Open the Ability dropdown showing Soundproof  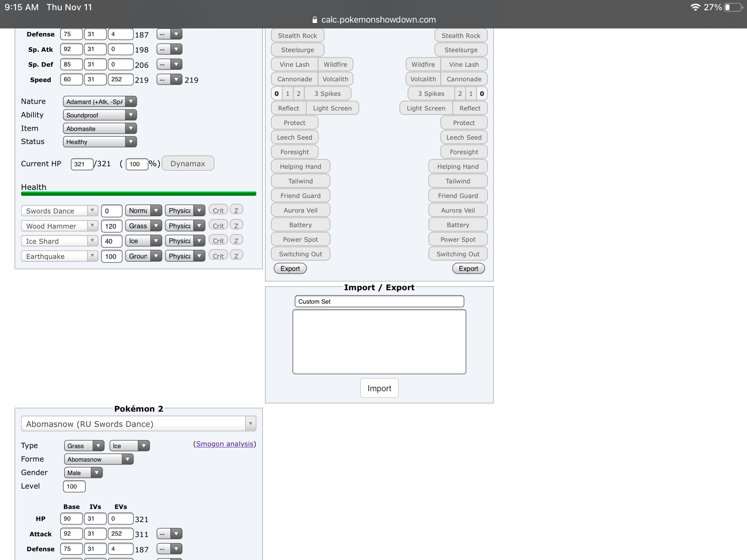[100, 115]
